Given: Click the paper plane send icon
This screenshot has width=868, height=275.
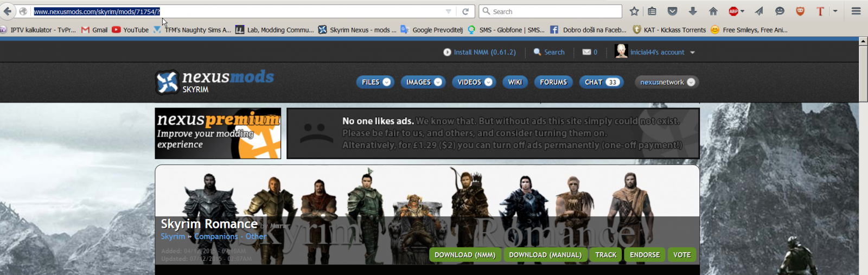Looking at the screenshot, I should (759, 11).
